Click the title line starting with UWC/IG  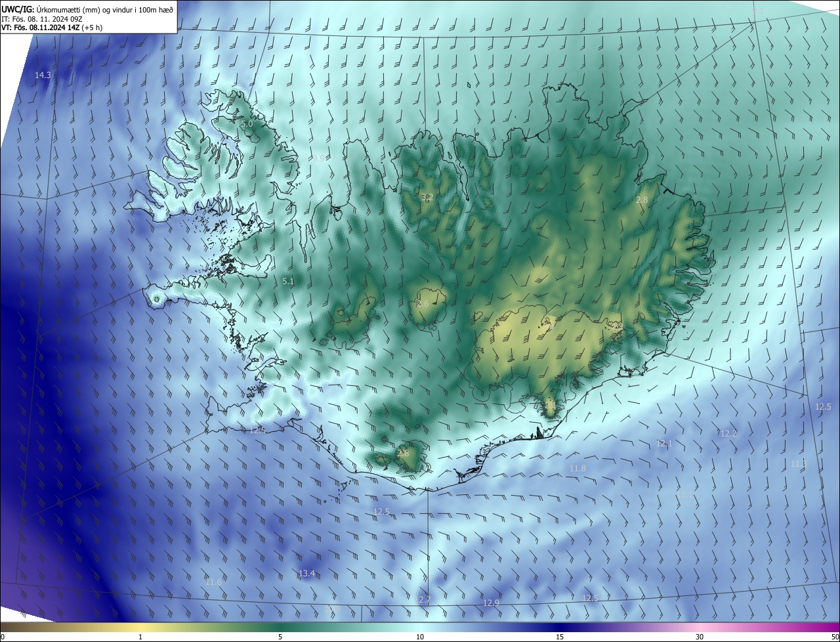[x=87, y=9]
